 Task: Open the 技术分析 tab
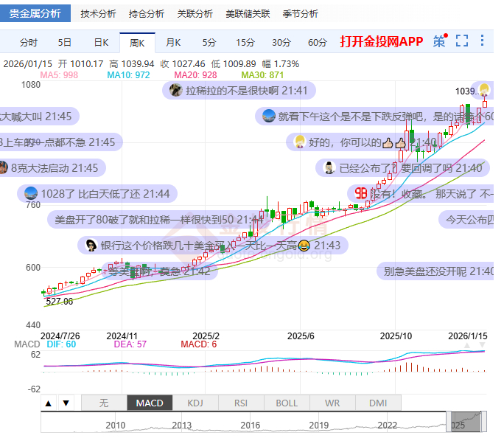[98, 14]
